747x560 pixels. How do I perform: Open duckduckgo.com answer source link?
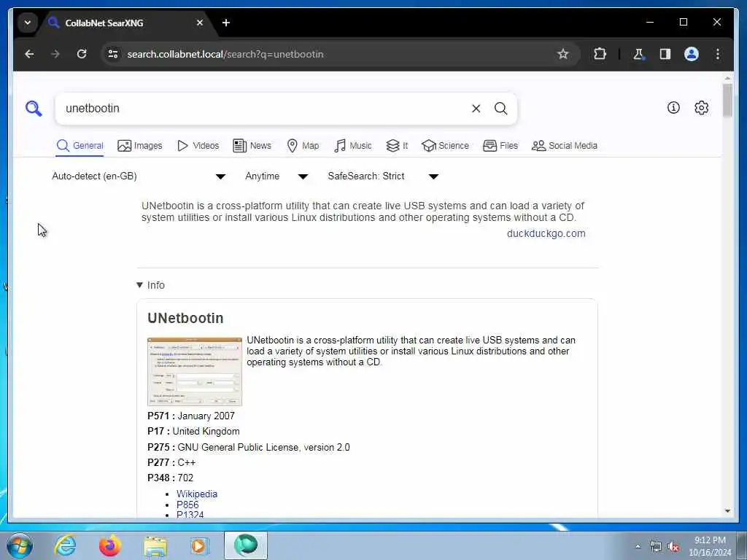point(546,233)
